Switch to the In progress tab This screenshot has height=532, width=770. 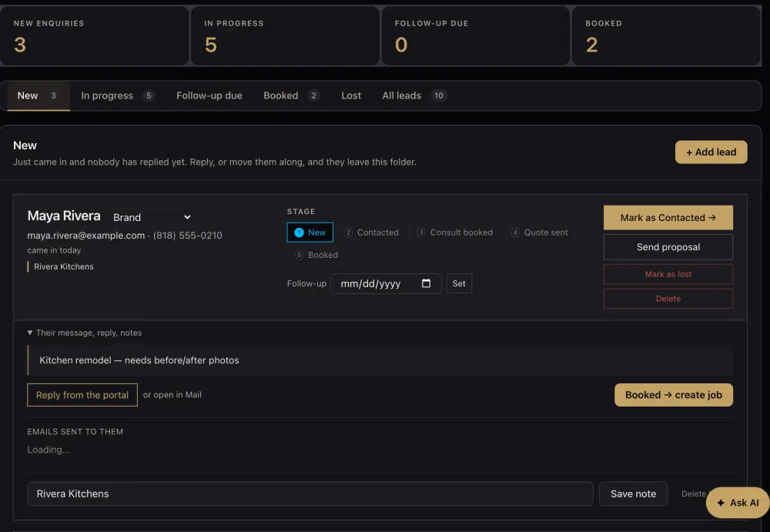coord(117,95)
